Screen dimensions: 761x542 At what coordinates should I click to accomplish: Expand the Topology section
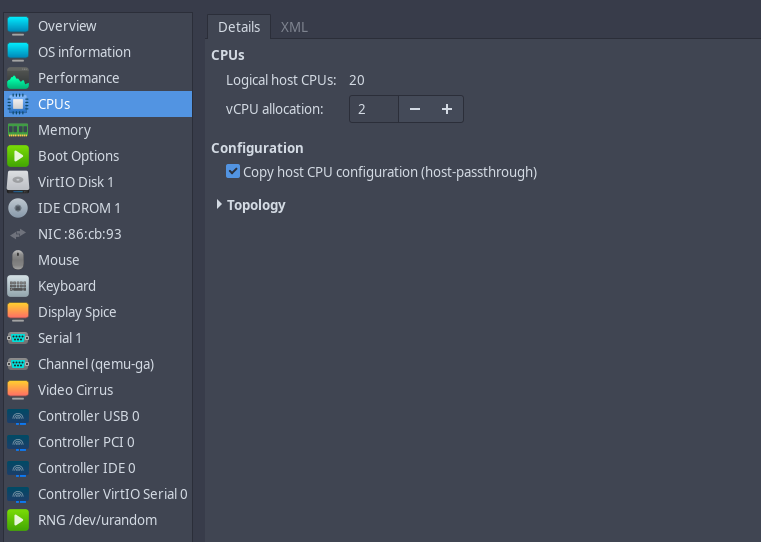click(219, 205)
